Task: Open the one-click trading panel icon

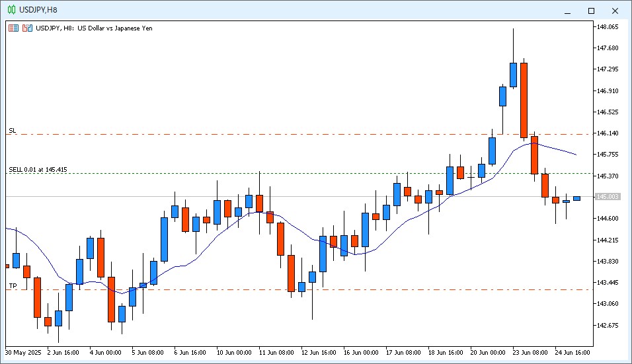Action: [x=14, y=28]
